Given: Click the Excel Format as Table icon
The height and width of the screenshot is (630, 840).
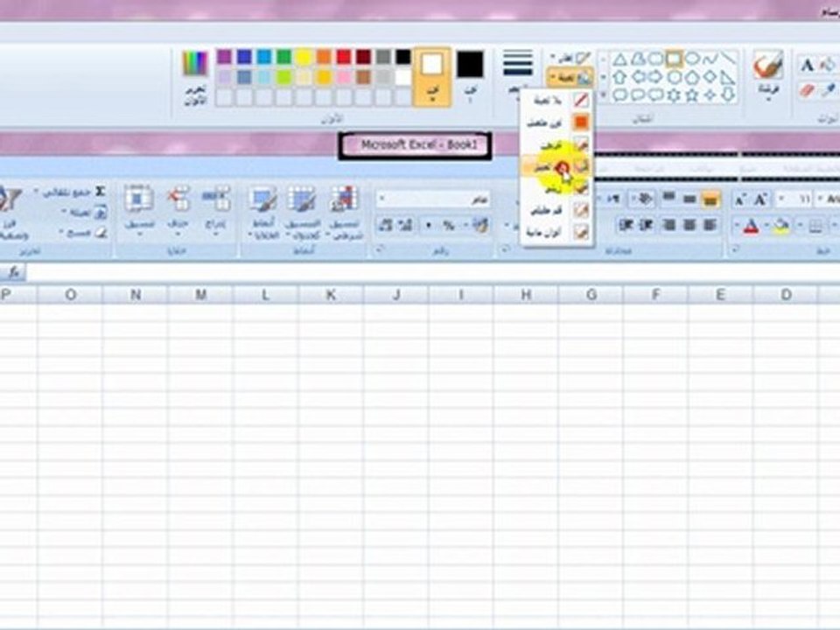Looking at the screenshot, I should pos(302,199).
